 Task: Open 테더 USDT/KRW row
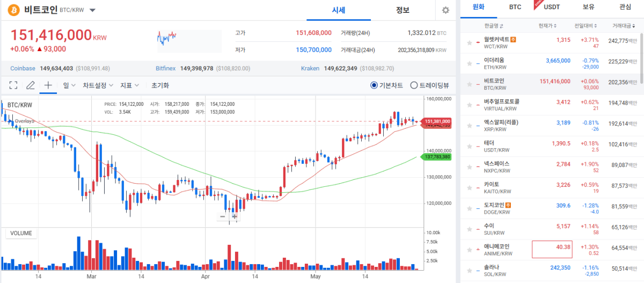pos(550,146)
